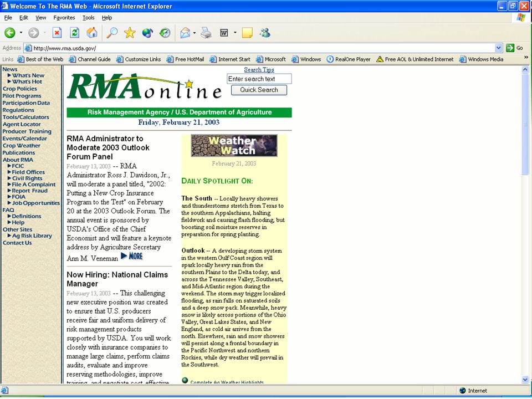Click the Print toolbar icon
The width and height of the screenshot is (532, 399).
coord(206,33)
